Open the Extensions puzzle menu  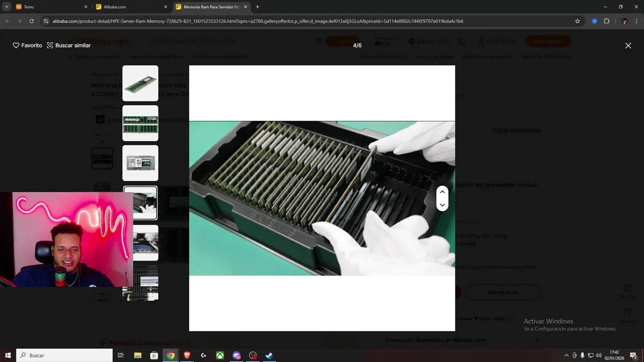[x=606, y=21]
